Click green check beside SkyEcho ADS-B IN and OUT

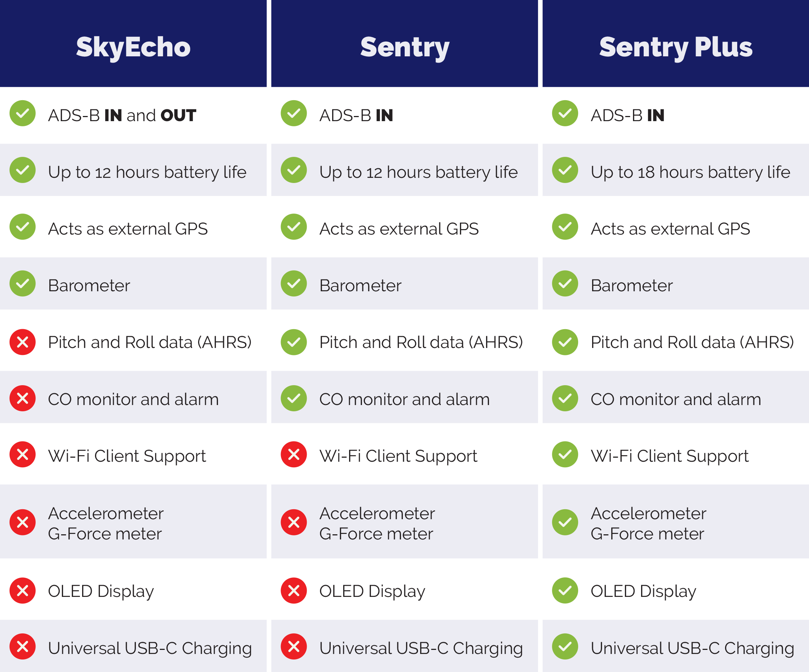click(23, 113)
